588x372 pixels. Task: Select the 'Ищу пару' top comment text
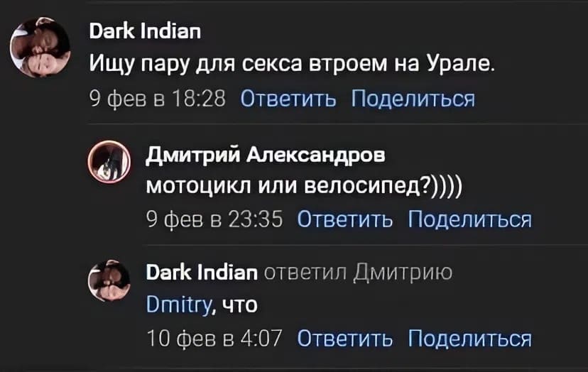292,64
